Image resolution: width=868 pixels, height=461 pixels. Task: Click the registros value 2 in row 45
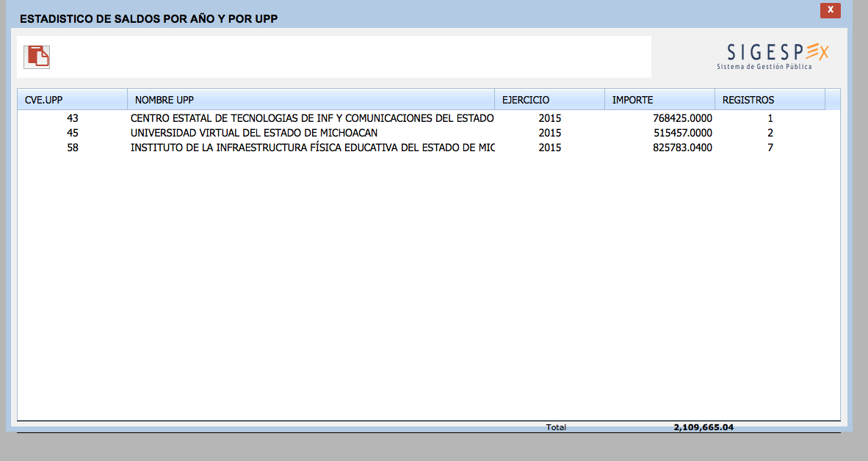[x=770, y=133]
